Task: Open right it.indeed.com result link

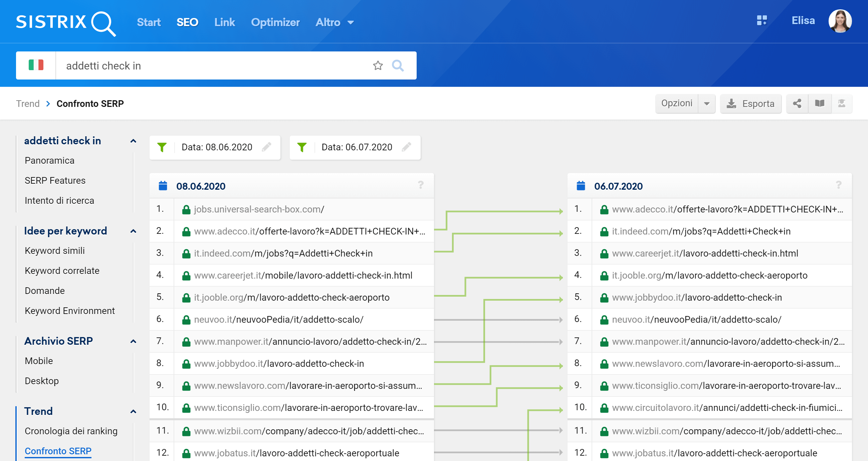Action: [701, 232]
